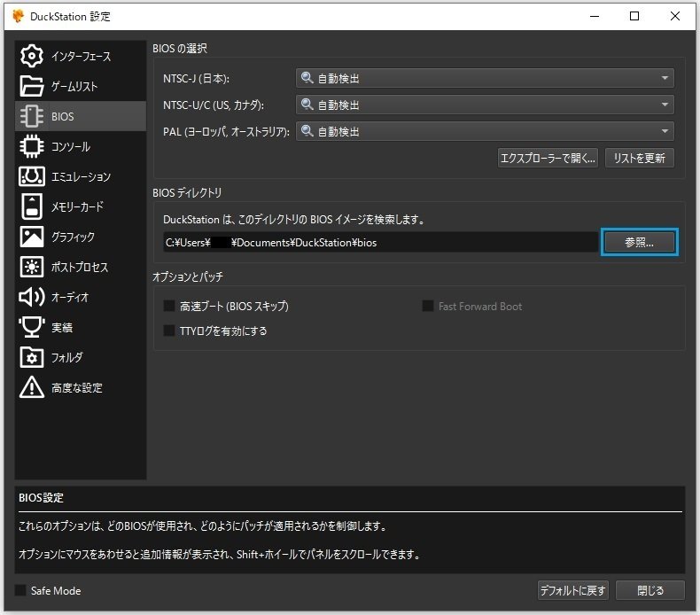Click the BIOS directory path field
This screenshot has width=700, height=615.
380,242
